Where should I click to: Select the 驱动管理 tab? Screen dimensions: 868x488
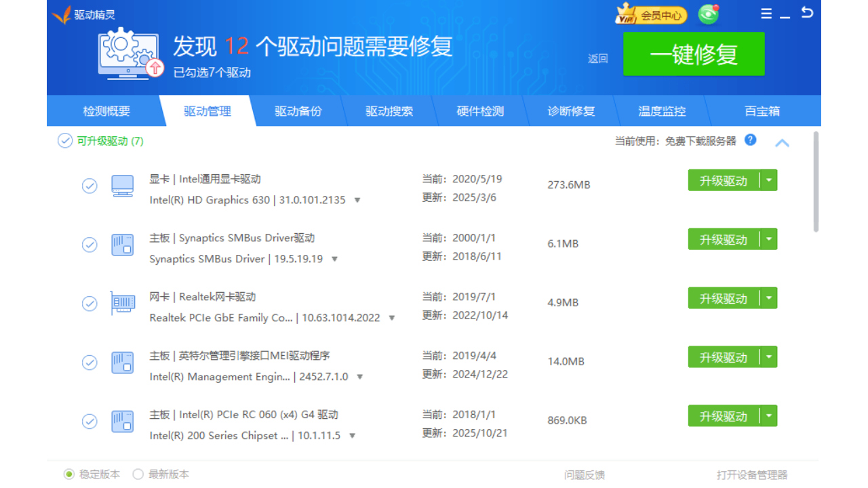click(x=208, y=111)
